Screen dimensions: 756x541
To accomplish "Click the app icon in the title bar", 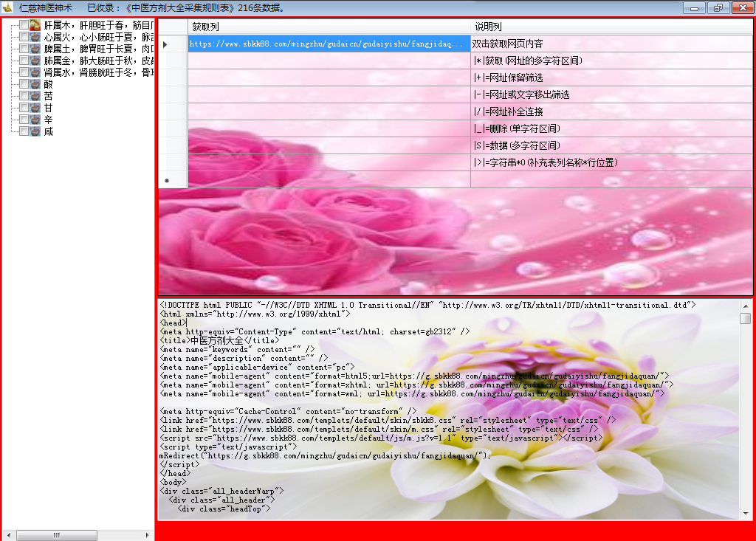I will (7, 7).
